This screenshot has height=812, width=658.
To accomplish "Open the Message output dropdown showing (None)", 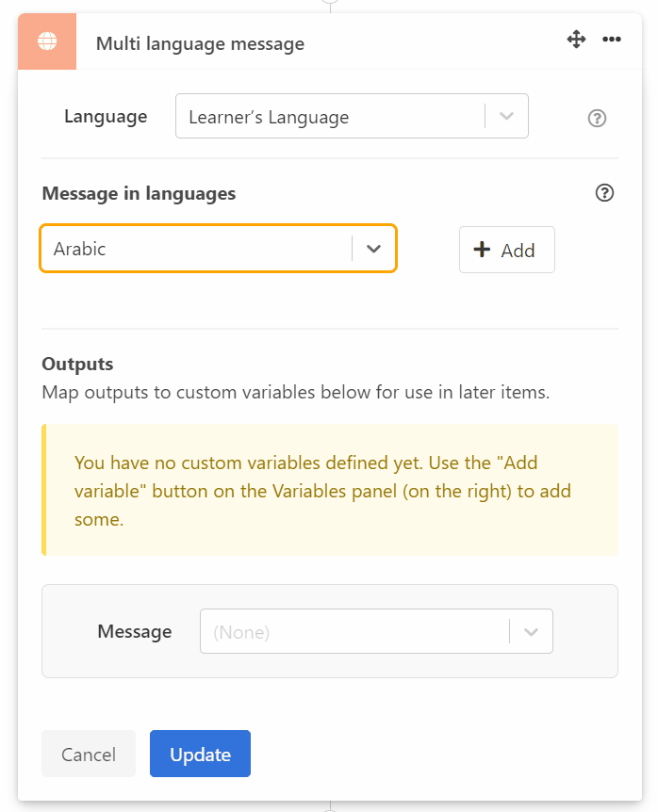I will click(x=533, y=631).
